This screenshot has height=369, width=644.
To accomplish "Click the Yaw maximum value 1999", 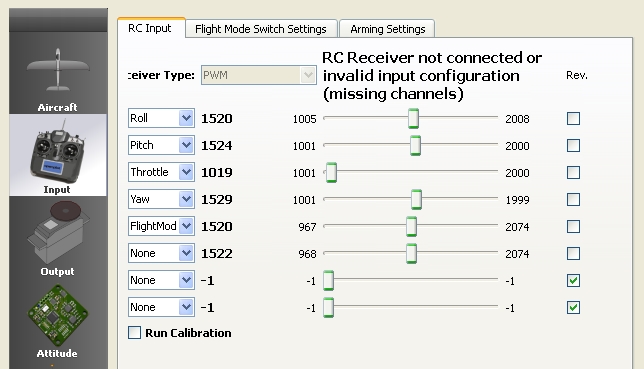I will click(517, 200).
